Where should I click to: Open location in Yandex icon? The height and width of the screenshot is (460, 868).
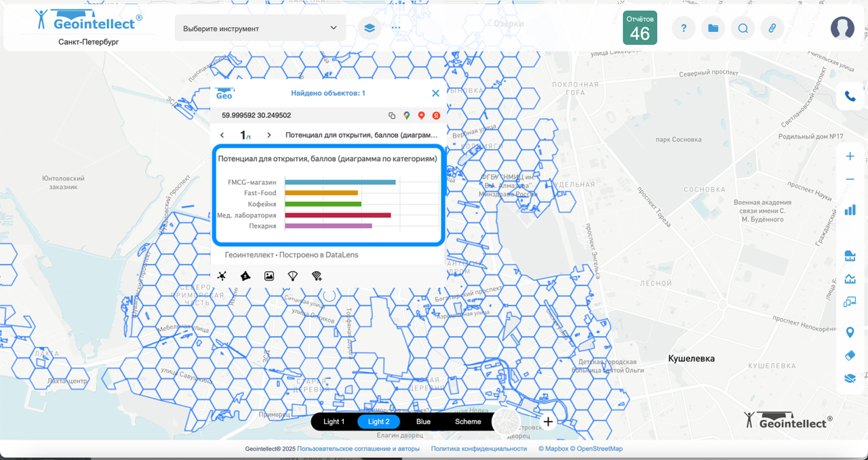(x=437, y=116)
